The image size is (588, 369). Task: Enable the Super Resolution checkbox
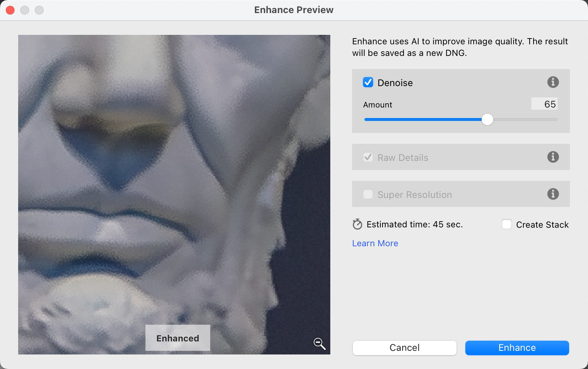(x=368, y=194)
